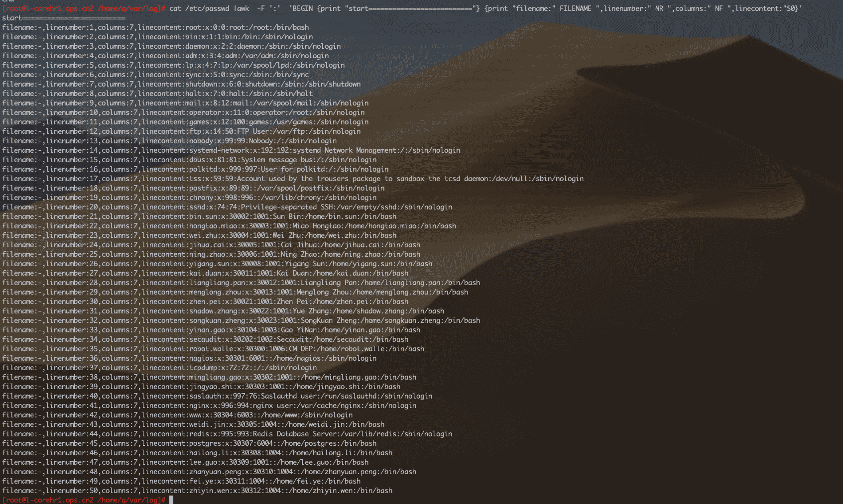Click the line containing FTP User
843x504 pixels.
(181, 131)
